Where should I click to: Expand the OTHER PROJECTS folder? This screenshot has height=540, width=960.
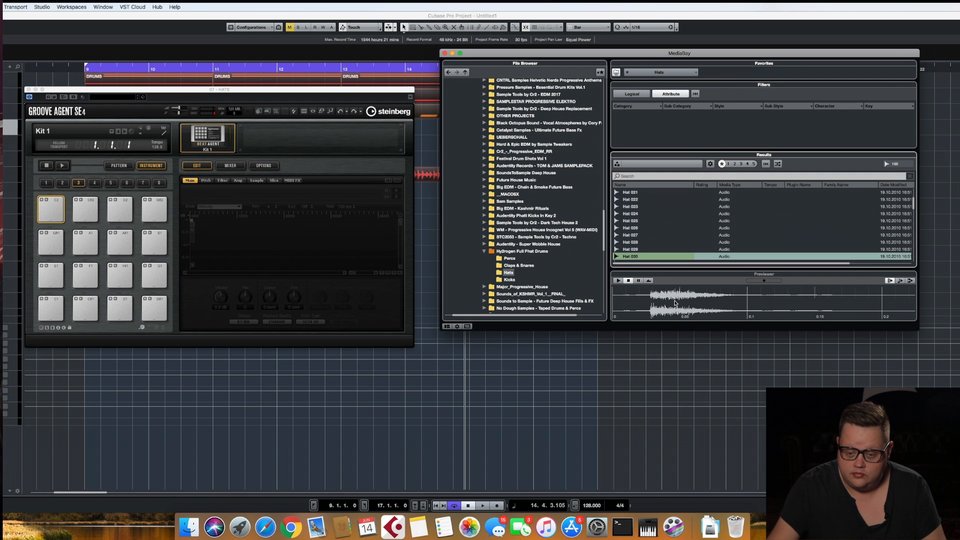pyautogui.click(x=484, y=115)
